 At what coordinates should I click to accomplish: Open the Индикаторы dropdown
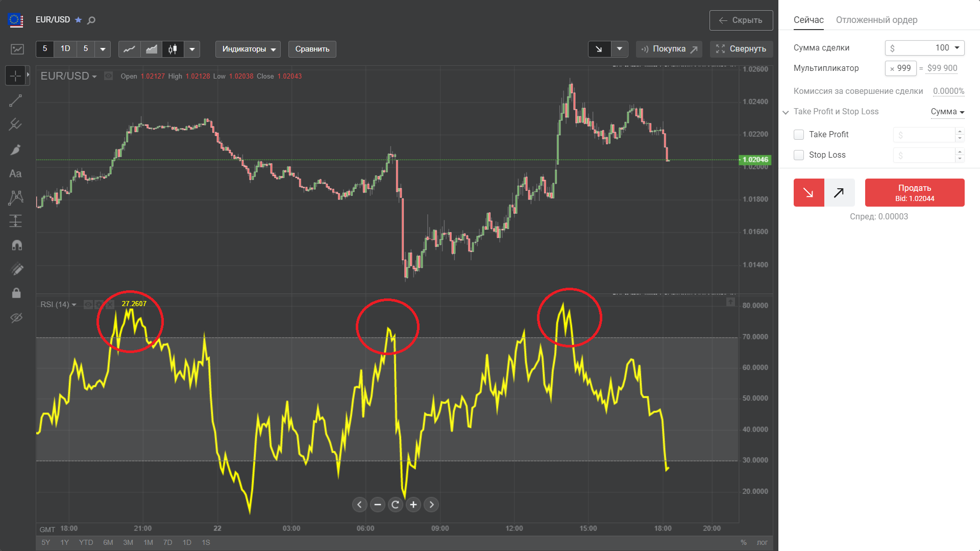[x=248, y=49]
